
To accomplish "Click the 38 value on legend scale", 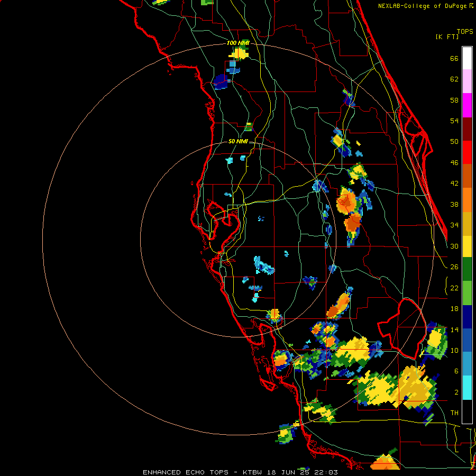I will pyautogui.click(x=454, y=204).
